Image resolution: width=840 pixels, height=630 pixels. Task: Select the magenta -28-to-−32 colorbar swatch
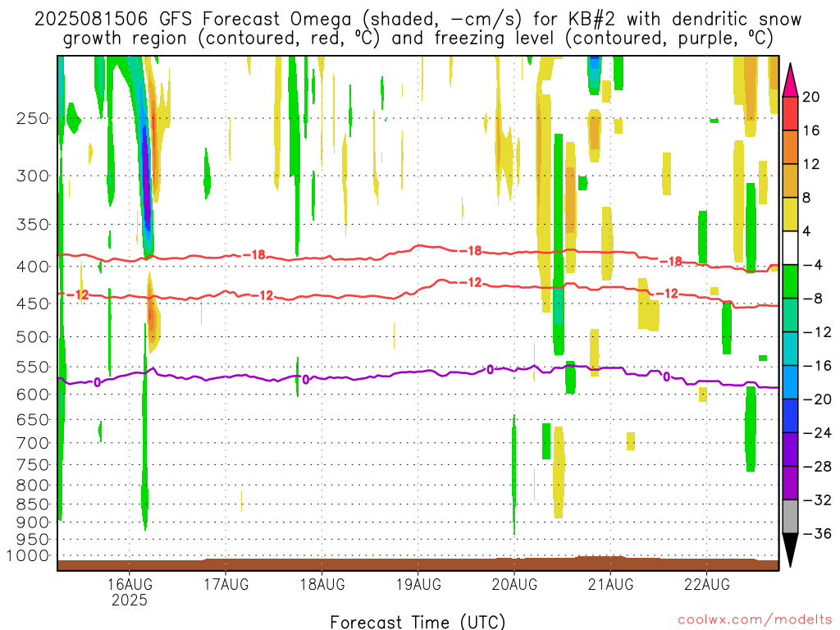tap(790, 483)
